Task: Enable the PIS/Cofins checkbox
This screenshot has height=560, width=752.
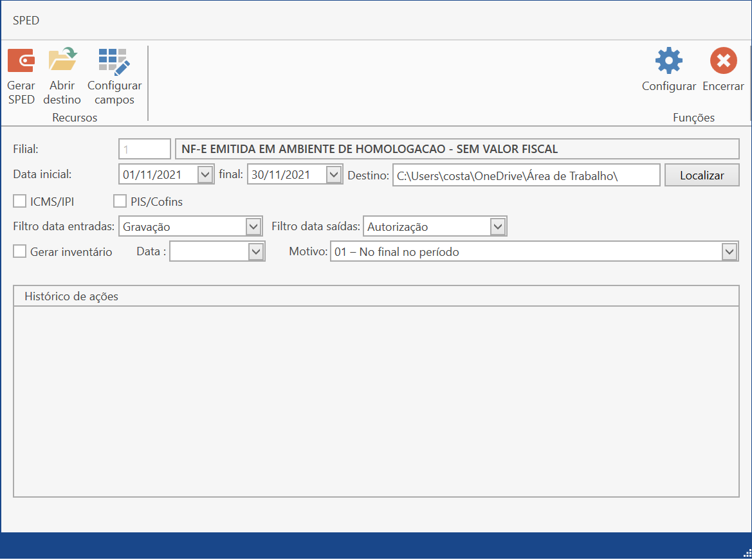Action: pos(120,202)
